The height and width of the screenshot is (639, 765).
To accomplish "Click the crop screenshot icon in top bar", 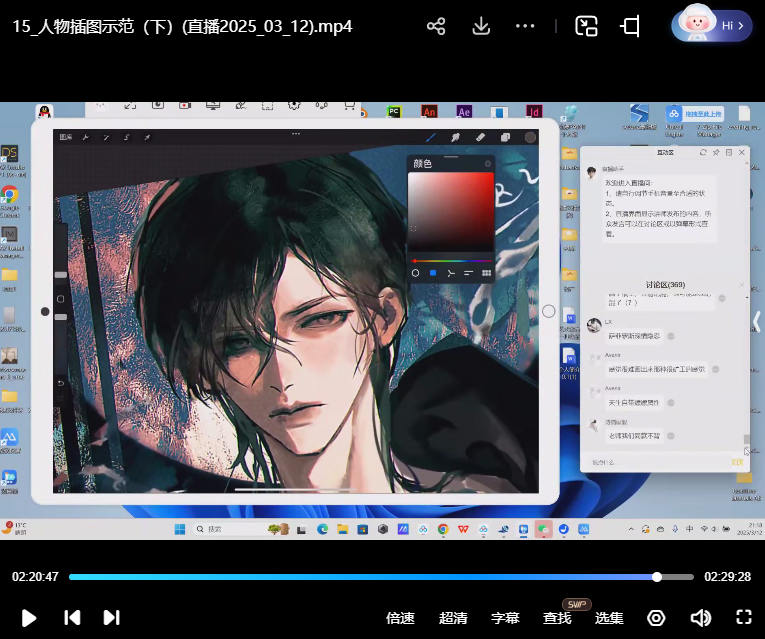I will [630, 27].
